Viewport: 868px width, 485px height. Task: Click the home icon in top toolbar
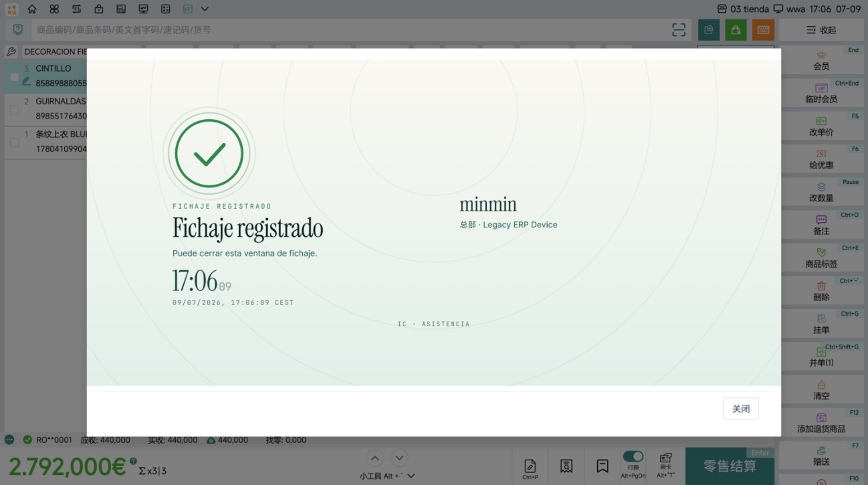tap(32, 9)
